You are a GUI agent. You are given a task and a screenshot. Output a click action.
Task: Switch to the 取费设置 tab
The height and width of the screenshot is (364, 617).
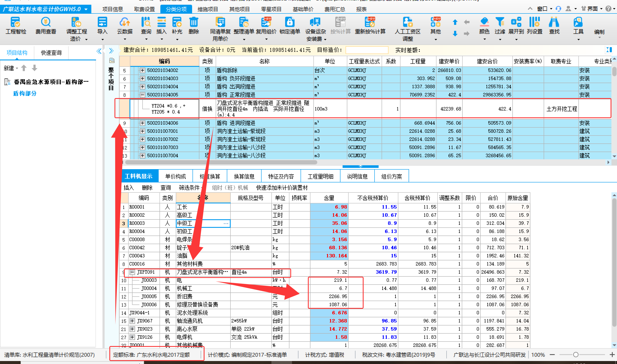pos(144,9)
